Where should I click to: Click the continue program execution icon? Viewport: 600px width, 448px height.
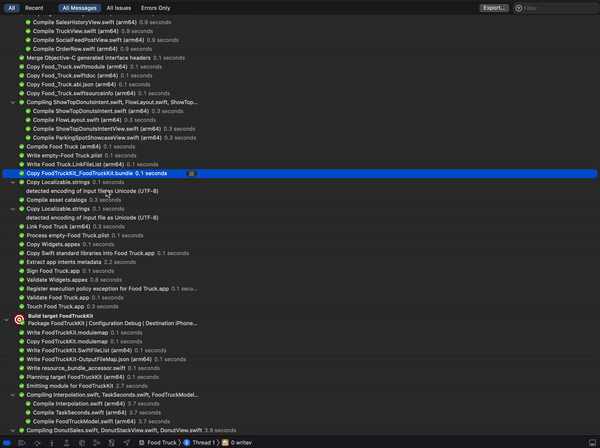pyautogui.click(x=22, y=443)
